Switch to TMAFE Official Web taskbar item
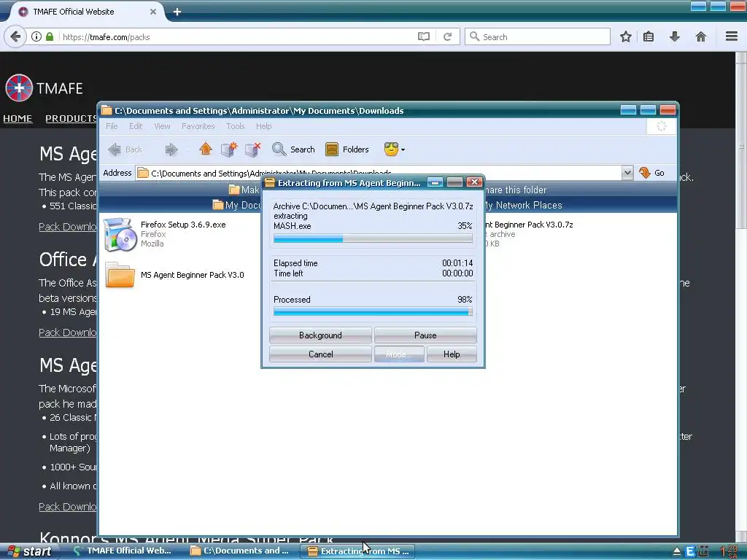This screenshot has height=560, width=747. [x=123, y=551]
